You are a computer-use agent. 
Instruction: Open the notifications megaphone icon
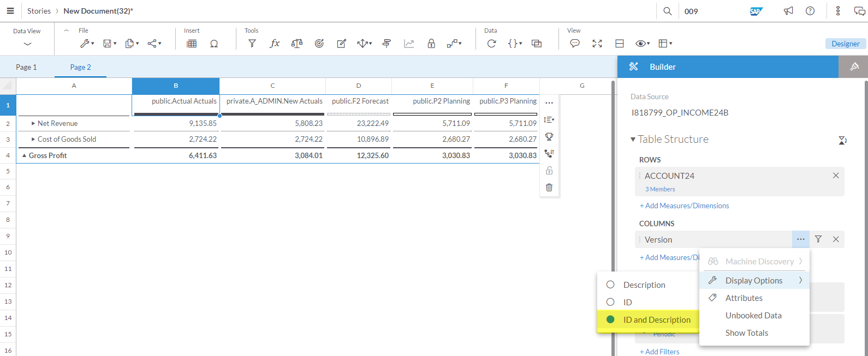(x=788, y=11)
